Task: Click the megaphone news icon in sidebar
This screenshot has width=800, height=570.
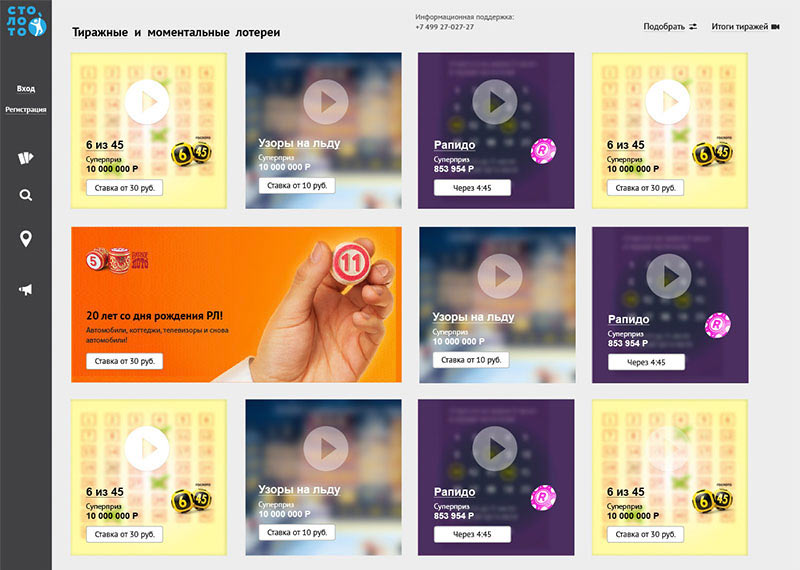Action: pyautogui.click(x=26, y=290)
